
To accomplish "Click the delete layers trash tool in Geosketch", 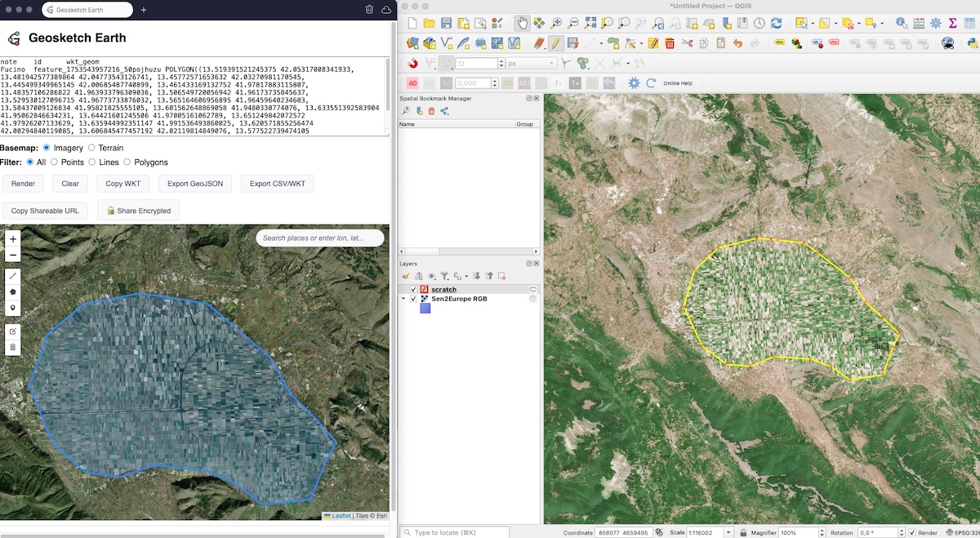I will pyautogui.click(x=13, y=347).
